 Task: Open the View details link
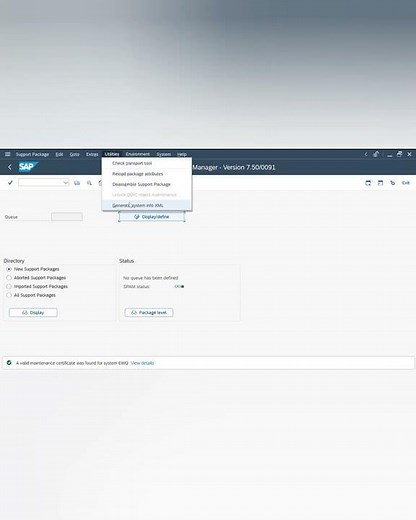coord(142,363)
